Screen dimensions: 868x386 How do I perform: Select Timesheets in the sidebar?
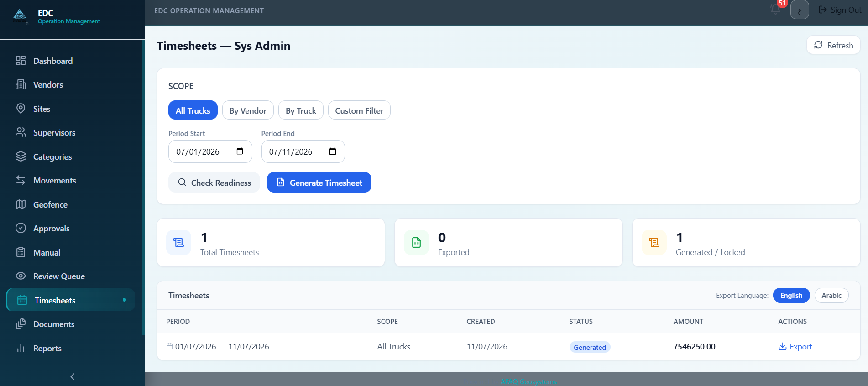pos(71,300)
